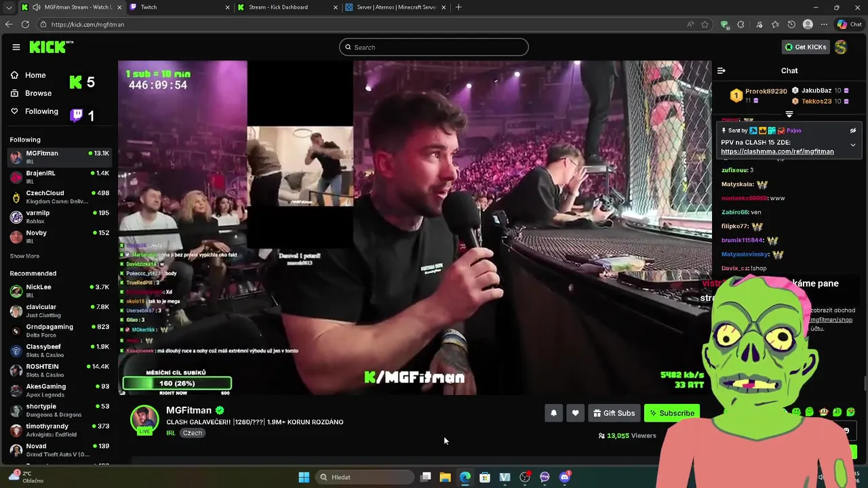The image size is (868, 488).
Task: Open Edge Settings and more menu
Action: click(824, 24)
